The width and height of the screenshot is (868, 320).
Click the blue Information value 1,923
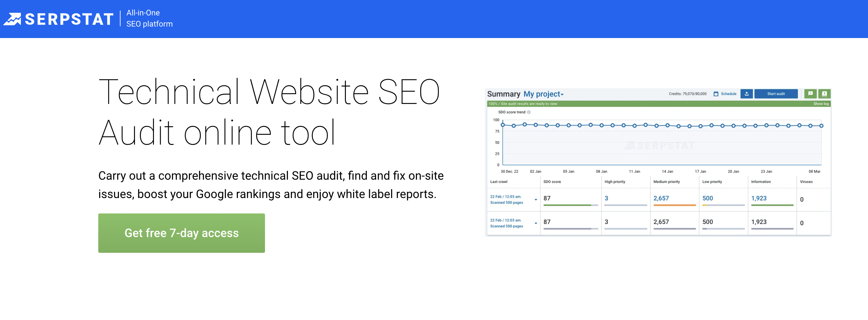coord(759,198)
